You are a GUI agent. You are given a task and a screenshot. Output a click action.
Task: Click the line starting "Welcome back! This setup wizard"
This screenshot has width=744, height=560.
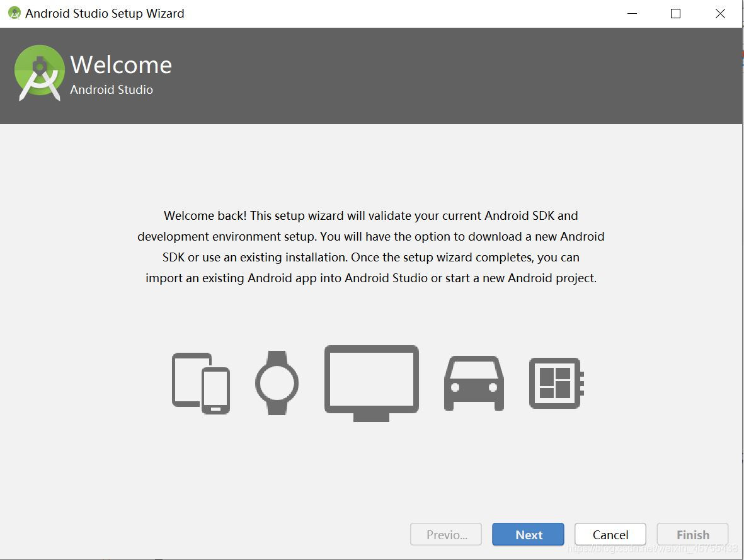371,216
